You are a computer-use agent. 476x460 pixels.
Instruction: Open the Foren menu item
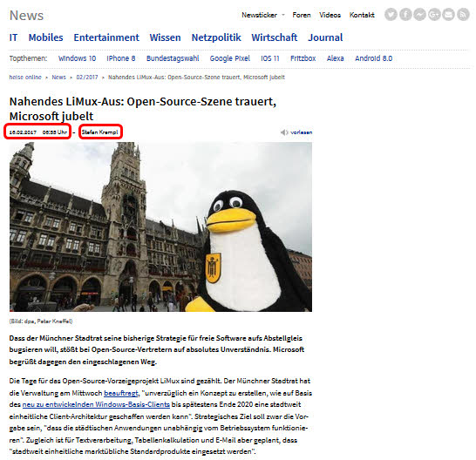tap(302, 15)
